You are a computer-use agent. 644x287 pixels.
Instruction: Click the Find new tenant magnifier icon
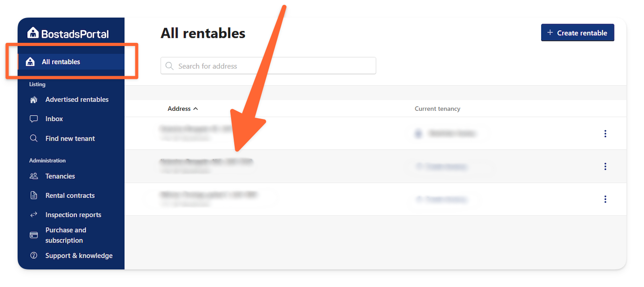tap(33, 138)
